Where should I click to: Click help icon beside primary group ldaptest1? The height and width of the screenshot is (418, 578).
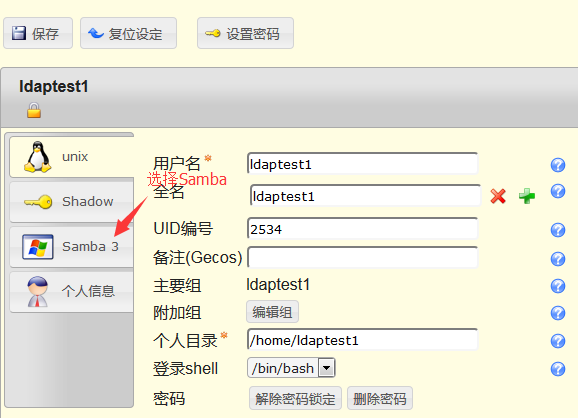[x=558, y=286]
